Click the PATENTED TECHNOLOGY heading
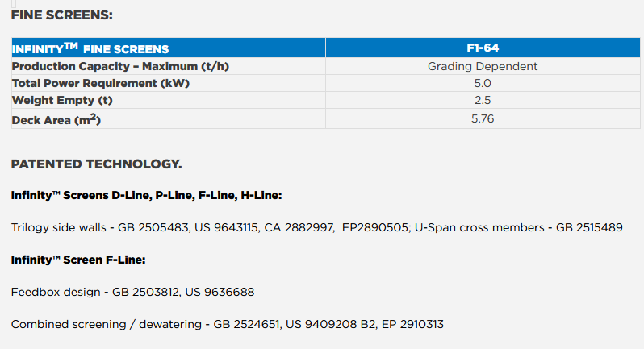644x349 pixels. (96, 164)
